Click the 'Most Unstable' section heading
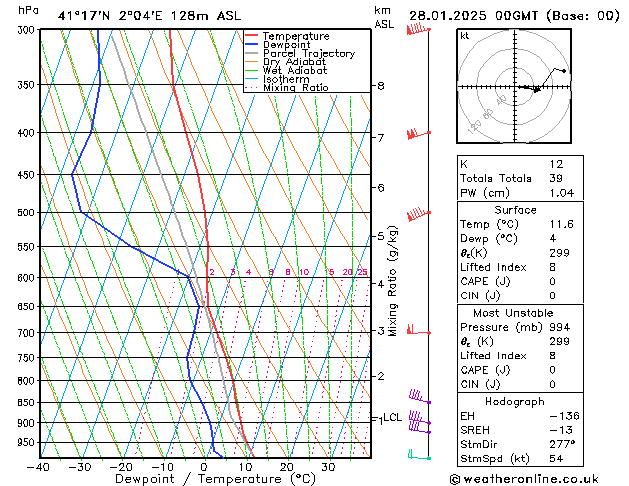 (x=513, y=313)
